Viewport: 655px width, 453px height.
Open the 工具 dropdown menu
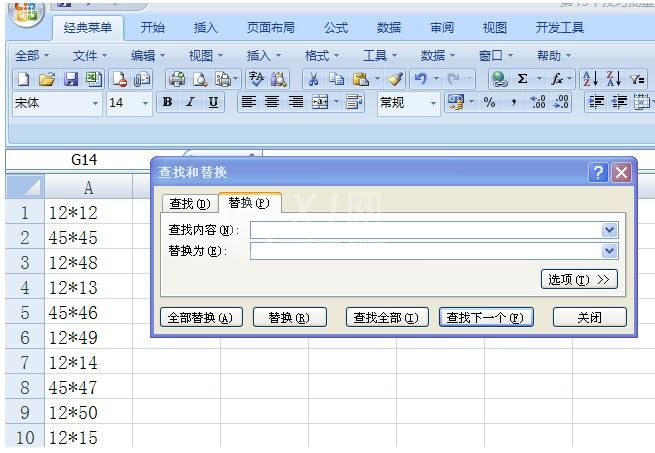[x=380, y=56]
